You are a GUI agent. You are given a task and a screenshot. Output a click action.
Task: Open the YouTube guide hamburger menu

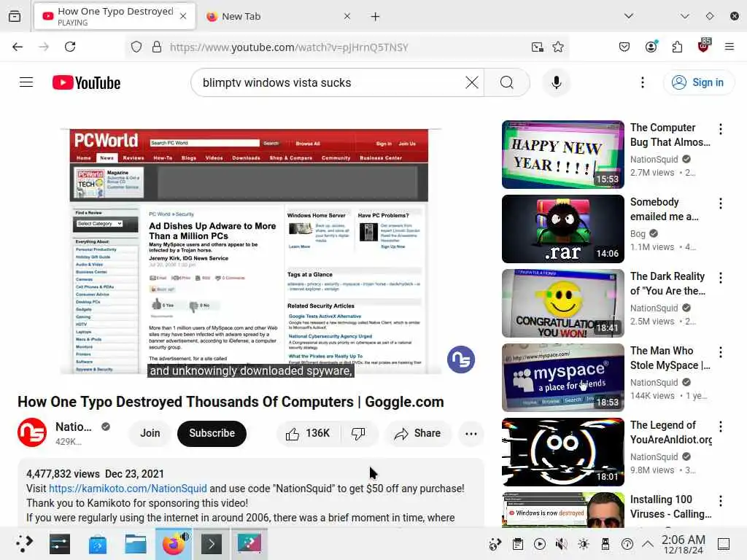26,82
